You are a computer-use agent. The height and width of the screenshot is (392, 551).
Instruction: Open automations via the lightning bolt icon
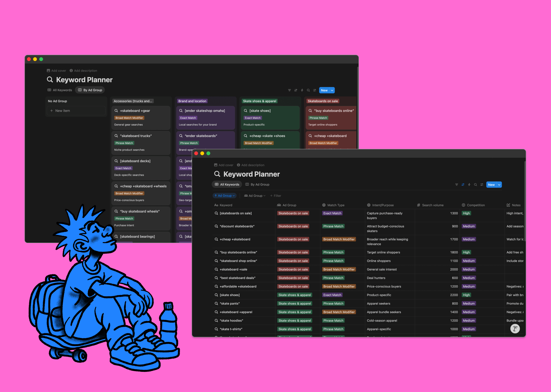tap(469, 185)
